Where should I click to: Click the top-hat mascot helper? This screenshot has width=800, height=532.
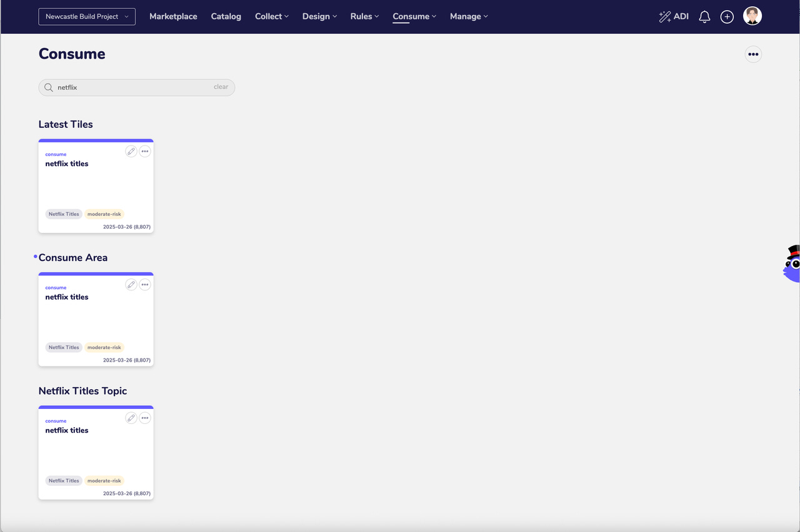[x=792, y=264]
